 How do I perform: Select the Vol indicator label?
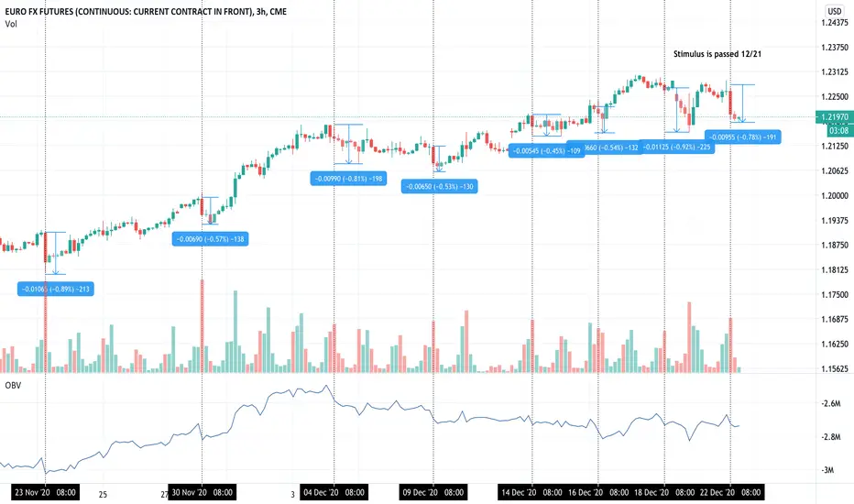point(11,24)
